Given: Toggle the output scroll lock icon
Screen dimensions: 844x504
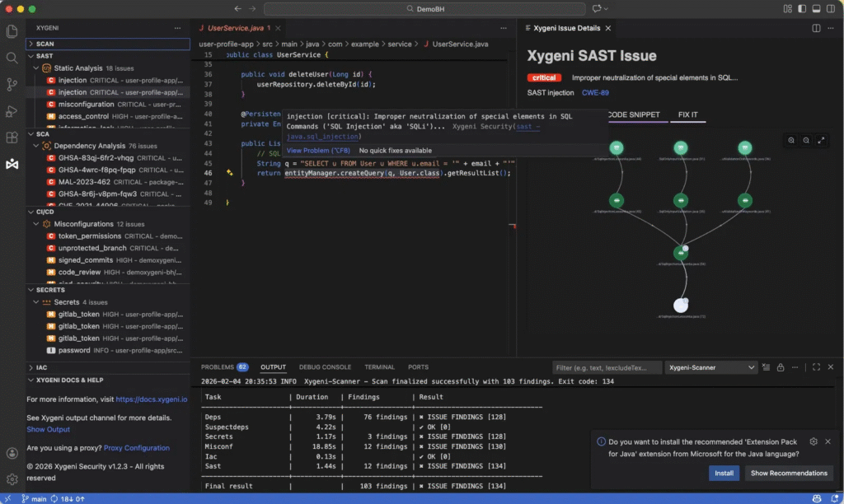Looking at the screenshot, I should [781, 367].
